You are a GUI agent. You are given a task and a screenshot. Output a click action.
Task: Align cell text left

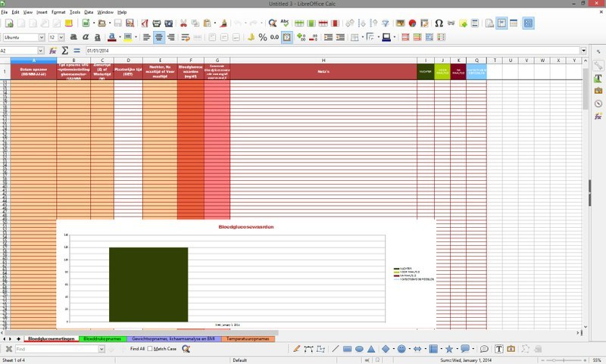pyautogui.click(x=146, y=37)
